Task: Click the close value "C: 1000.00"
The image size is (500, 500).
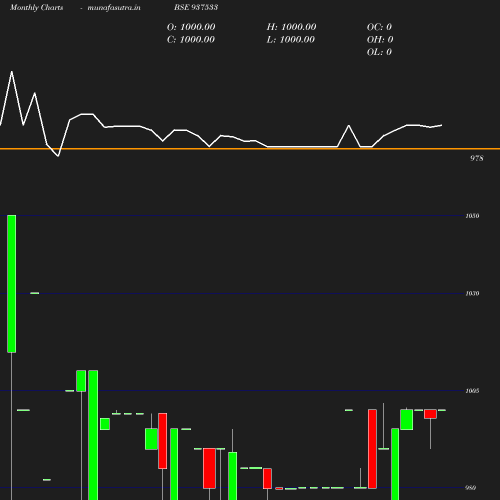Action: (x=191, y=40)
